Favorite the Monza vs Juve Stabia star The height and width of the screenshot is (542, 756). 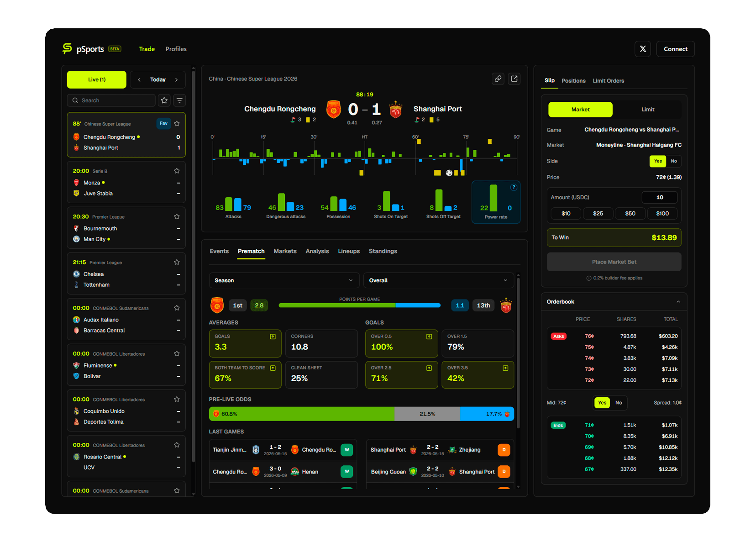(x=177, y=171)
